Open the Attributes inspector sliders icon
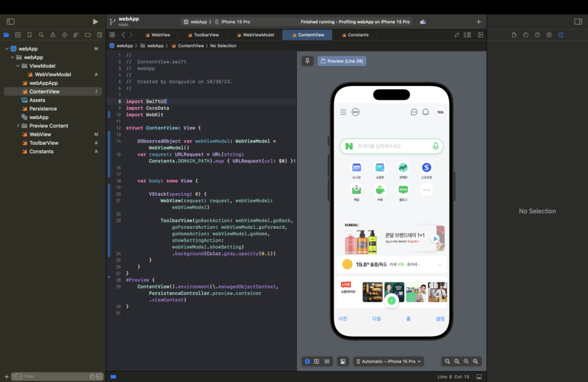 click(560, 35)
